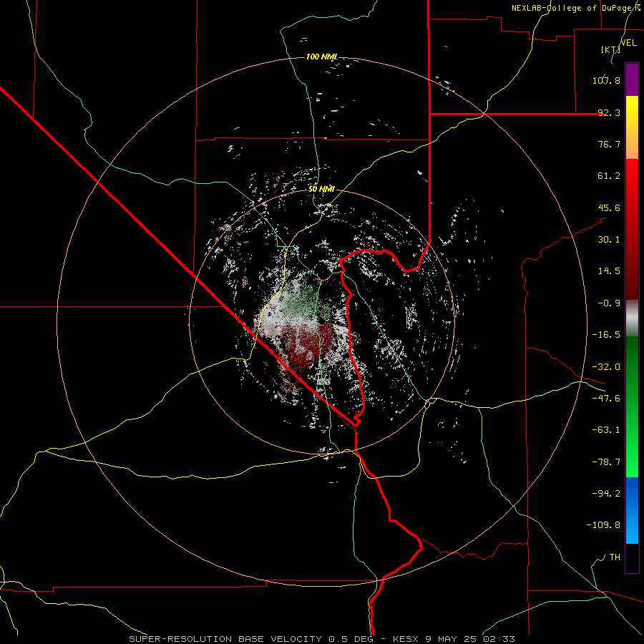Click the 45.6 legend value
Screen dimensions: 644x644
point(609,208)
